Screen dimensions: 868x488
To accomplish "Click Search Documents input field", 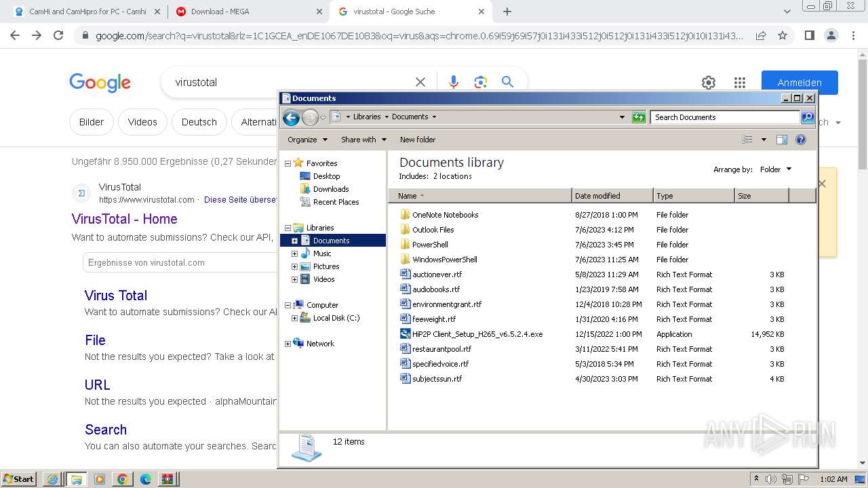I will tap(724, 117).
